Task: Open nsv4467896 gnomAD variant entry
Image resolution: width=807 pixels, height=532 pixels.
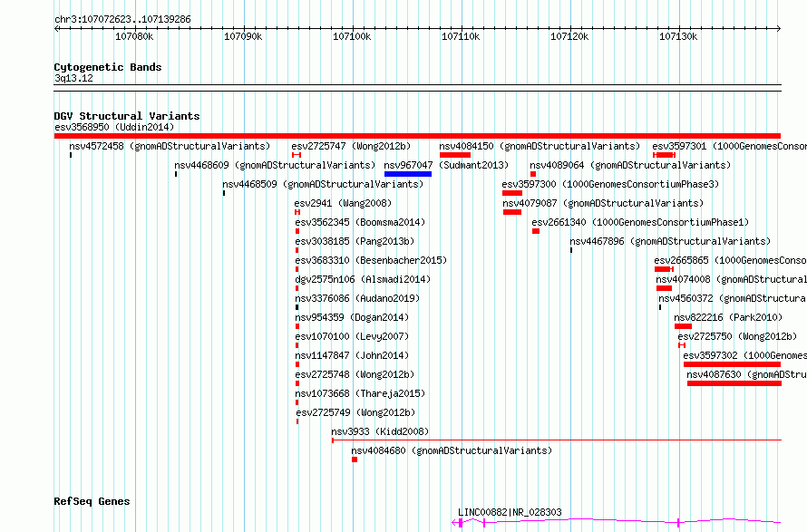Action: [x=670, y=241]
